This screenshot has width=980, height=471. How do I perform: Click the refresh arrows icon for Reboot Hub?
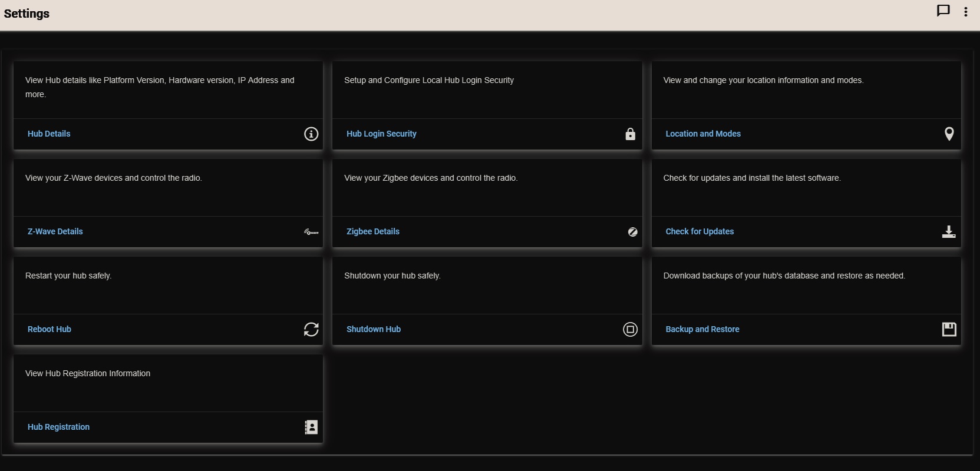coord(311,329)
